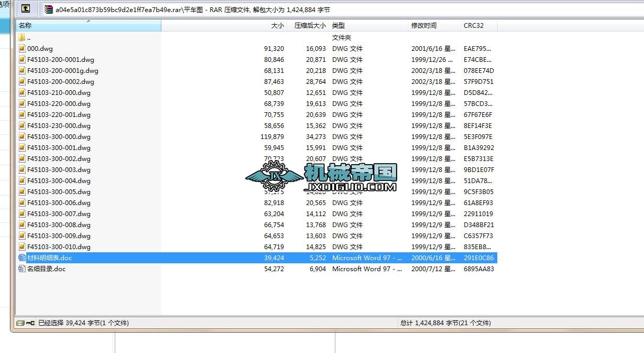
Task: Click the archive path address field
Action: click(342, 9)
